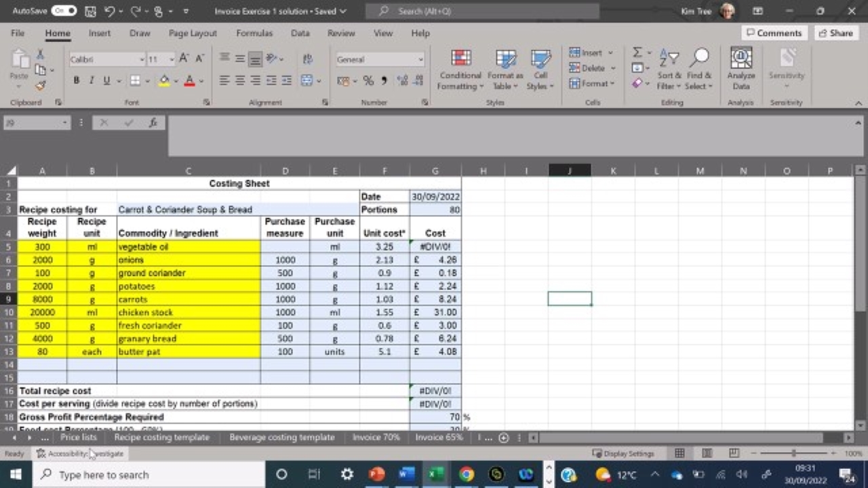Switch to the Price lists sheet
Screen dimensions: 868x488
[79, 437]
